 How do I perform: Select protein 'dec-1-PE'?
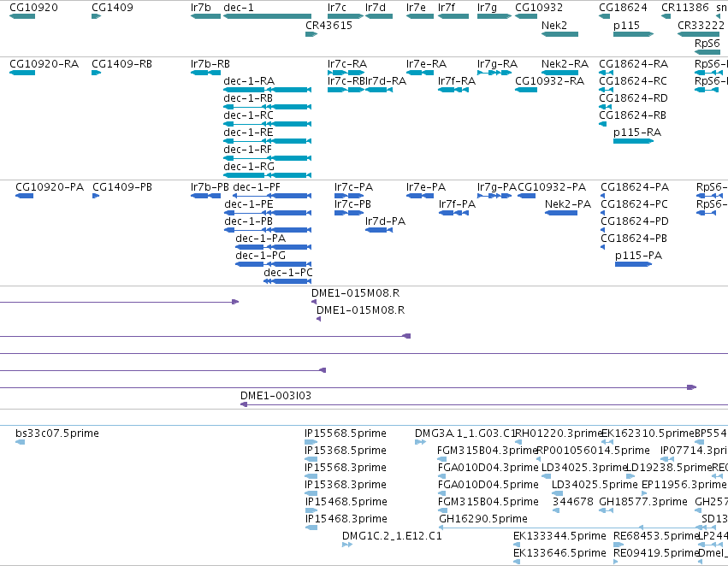pos(249,204)
